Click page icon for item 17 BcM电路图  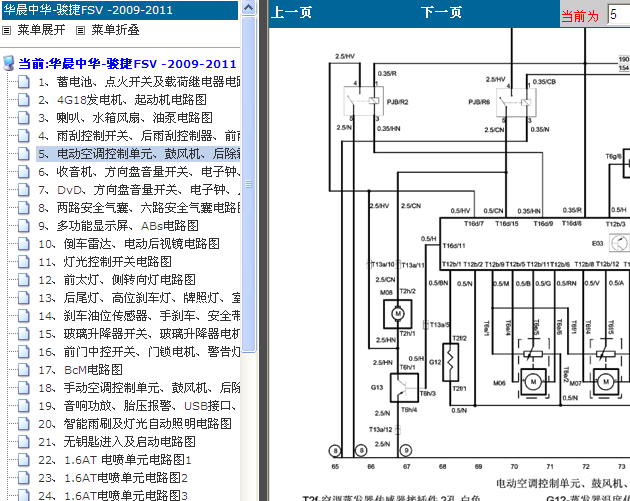(24, 370)
